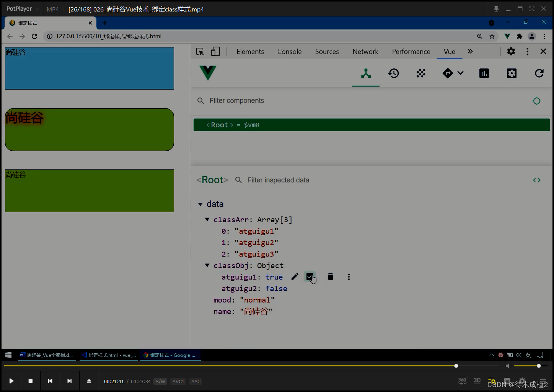Open the Vue devtools Timeline history view
Screen dimensions: 554x392
[x=393, y=73]
